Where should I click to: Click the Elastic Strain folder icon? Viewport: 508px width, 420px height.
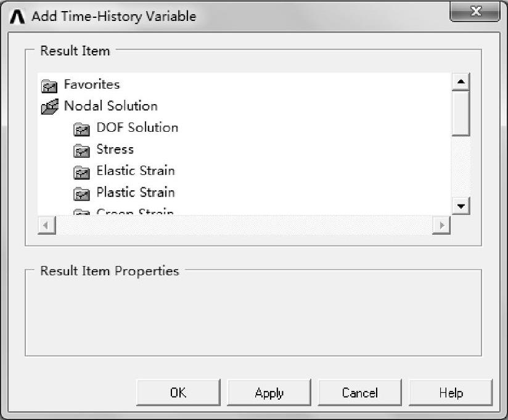[x=81, y=172]
